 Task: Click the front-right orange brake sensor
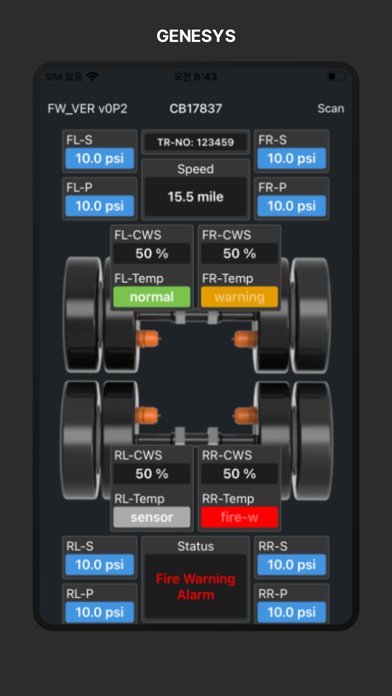pos(245,339)
